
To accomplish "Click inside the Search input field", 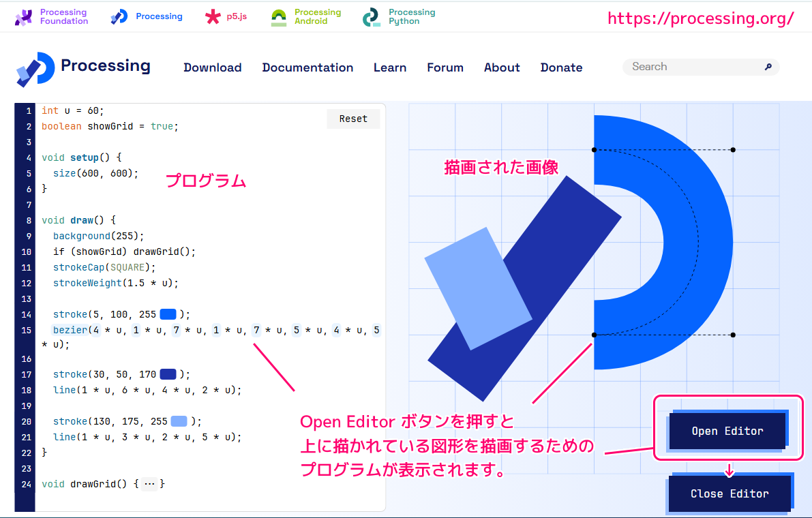I will (689, 67).
